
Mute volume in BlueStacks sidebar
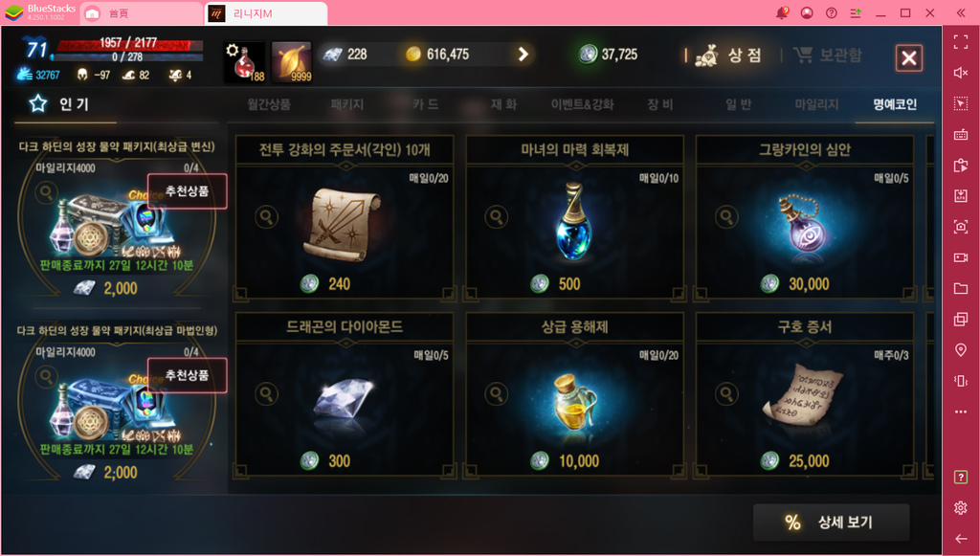[x=961, y=73]
